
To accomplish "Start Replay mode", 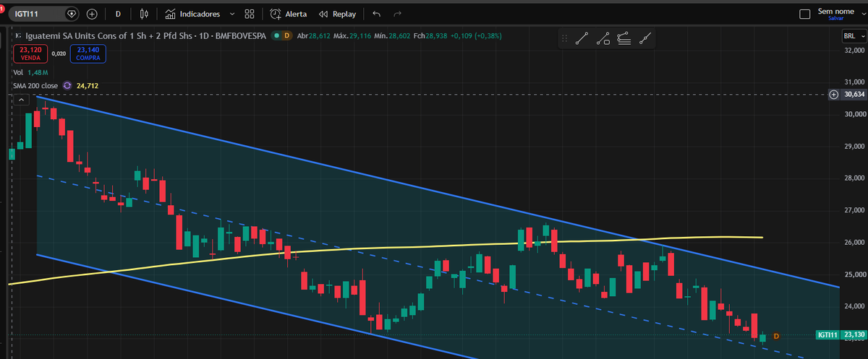I will [337, 14].
